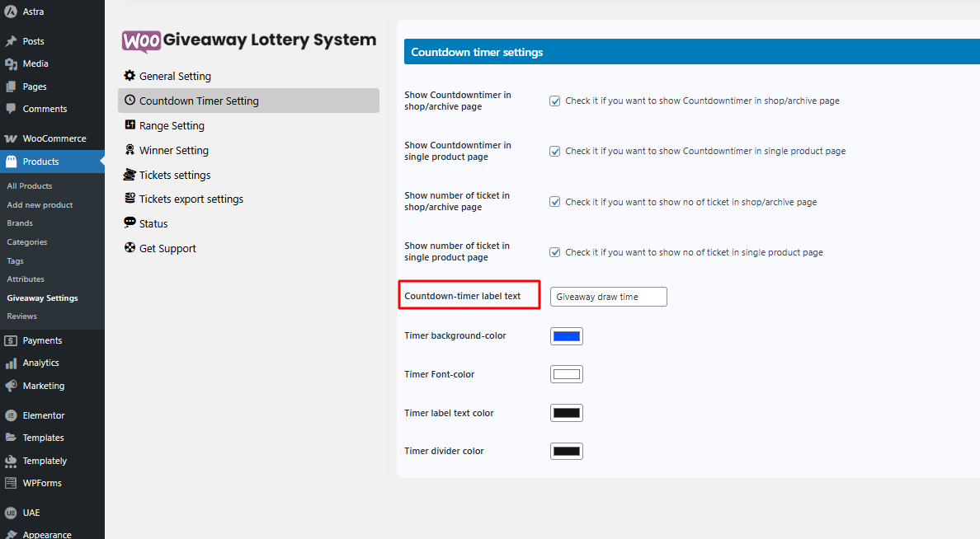Toggle Countdowntimer in single product page checkbox
The height and width of the screenshot is (539, 980).
(x=555, y=152)
